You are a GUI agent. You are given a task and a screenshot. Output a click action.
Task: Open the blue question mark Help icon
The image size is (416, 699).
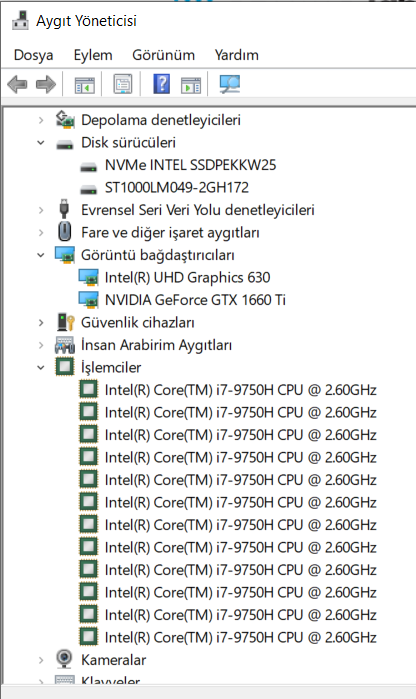[161, 83]
